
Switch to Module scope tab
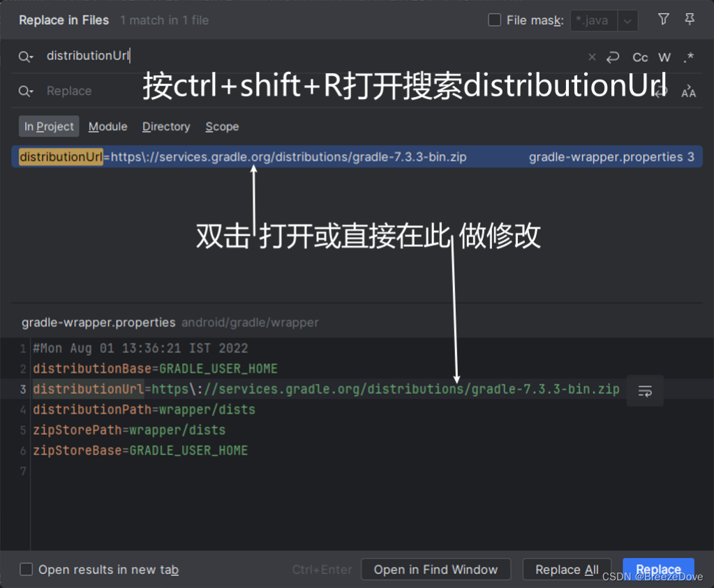point(108,126)
